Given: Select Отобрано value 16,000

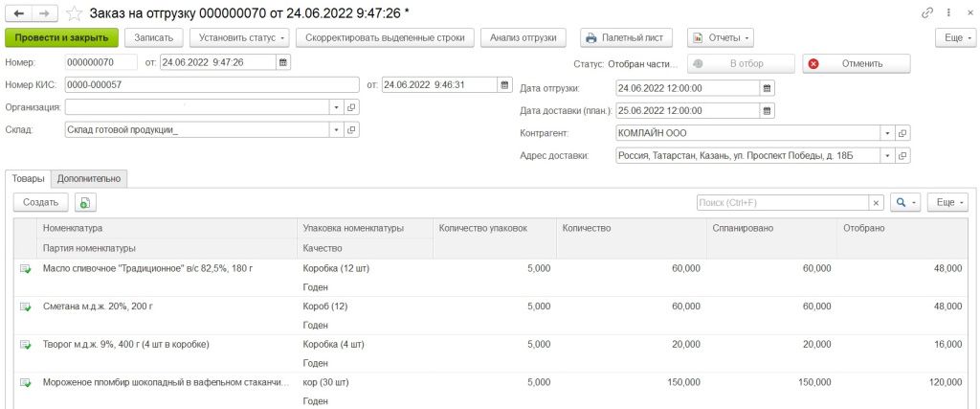Looking at the screenshot, I should 947,344.
